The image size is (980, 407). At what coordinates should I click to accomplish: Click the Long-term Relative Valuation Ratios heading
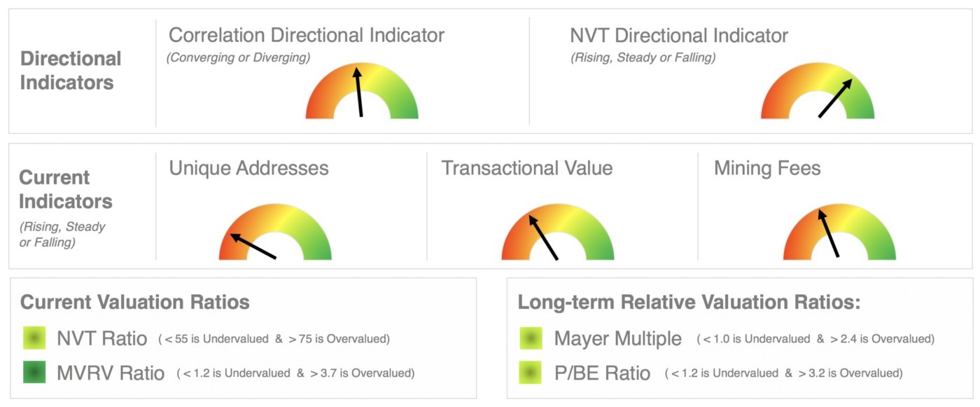coord(689,302)
